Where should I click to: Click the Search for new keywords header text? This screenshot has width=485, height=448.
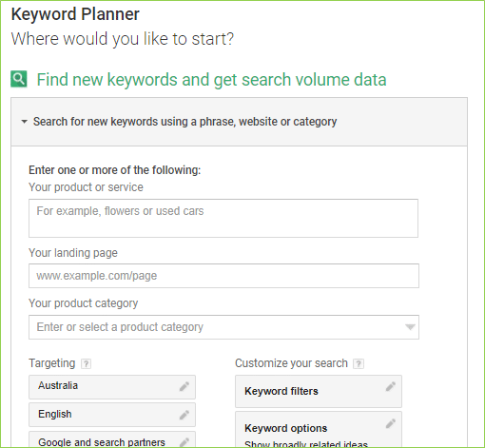point(184,122)
